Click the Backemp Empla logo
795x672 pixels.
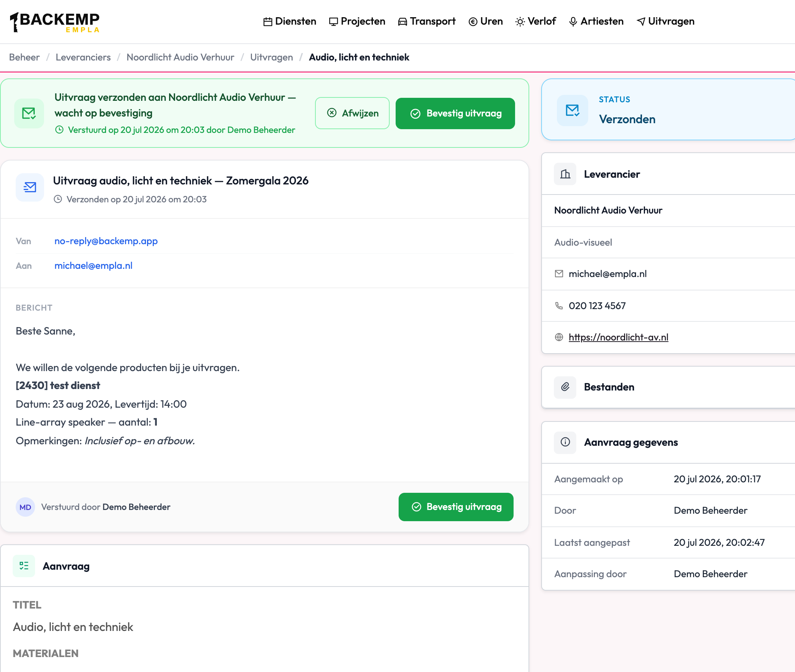[x=55, y=22]
